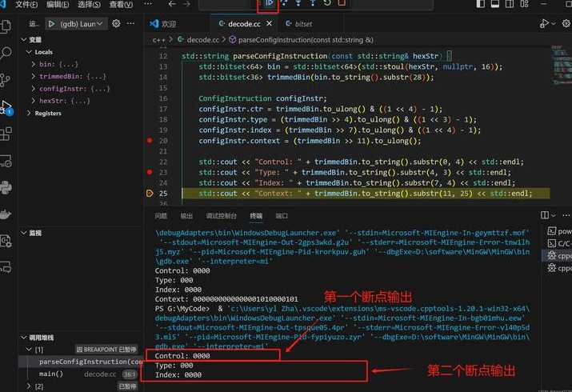Click the code minimap

click(561, 66)
